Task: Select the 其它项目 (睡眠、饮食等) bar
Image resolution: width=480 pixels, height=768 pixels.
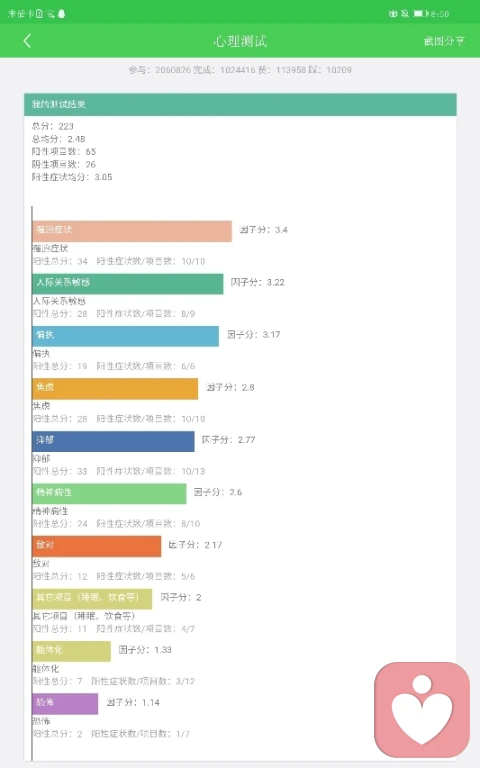Action: pos(92,599)
